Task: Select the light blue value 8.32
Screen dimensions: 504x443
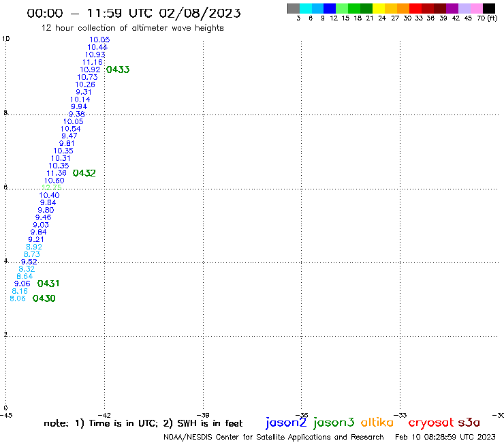Action: (x=27, y=269)
